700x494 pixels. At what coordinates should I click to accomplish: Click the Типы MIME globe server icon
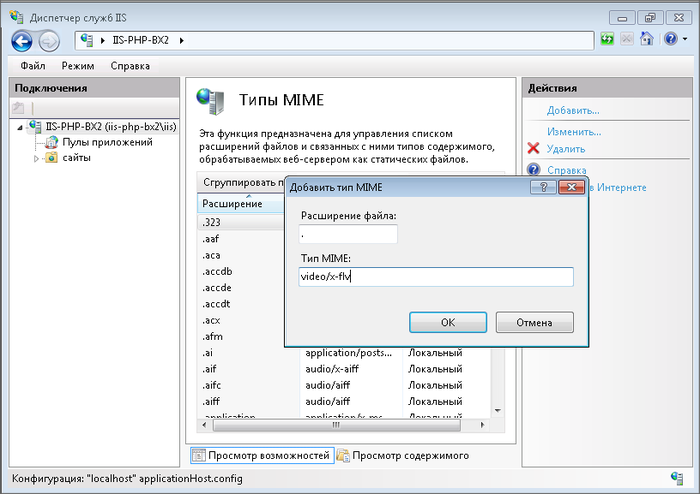[210, 101]
